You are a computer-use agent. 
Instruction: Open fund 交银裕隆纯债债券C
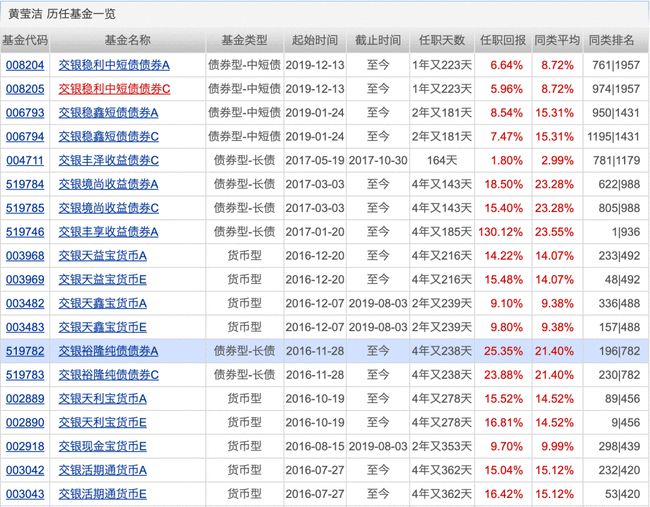pos(108,375)
